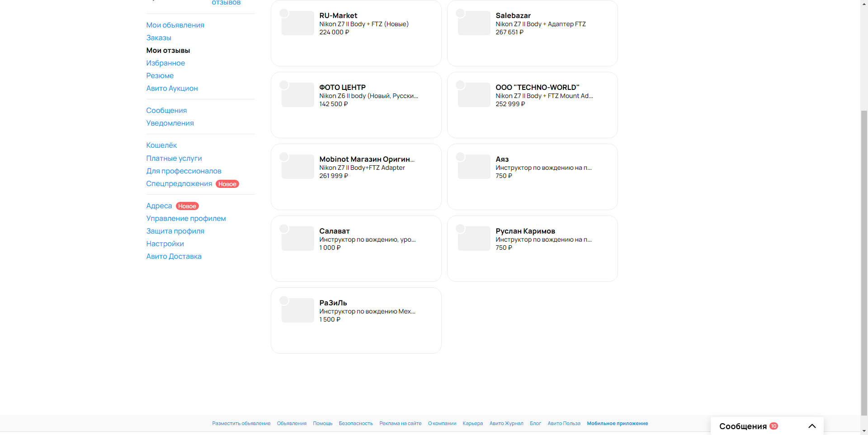868x435 pixels.
Task: Open Уведомления page
Action: [x=170, y=123]
